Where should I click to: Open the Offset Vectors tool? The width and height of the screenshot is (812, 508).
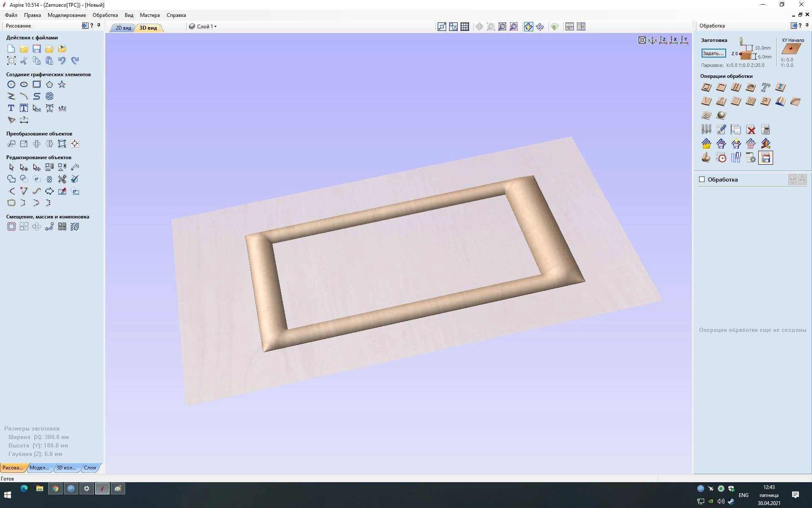(x=11, y=226)
